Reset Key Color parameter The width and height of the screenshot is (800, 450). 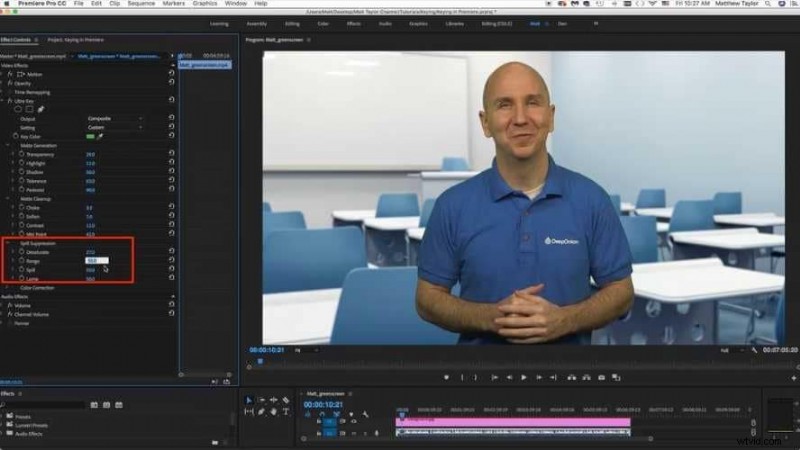tap(171, 135)
